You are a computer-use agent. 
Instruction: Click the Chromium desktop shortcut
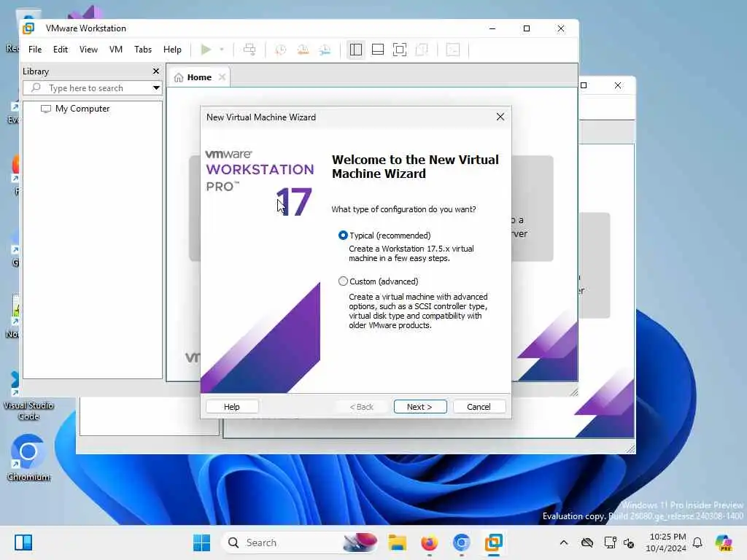pyautogui.click(x=28, y=457)
